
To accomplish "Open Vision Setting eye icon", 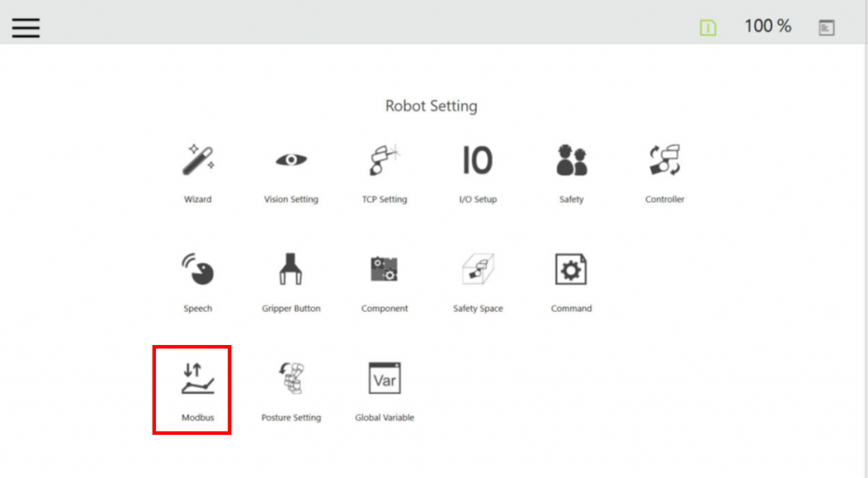I will pos(291,160).
